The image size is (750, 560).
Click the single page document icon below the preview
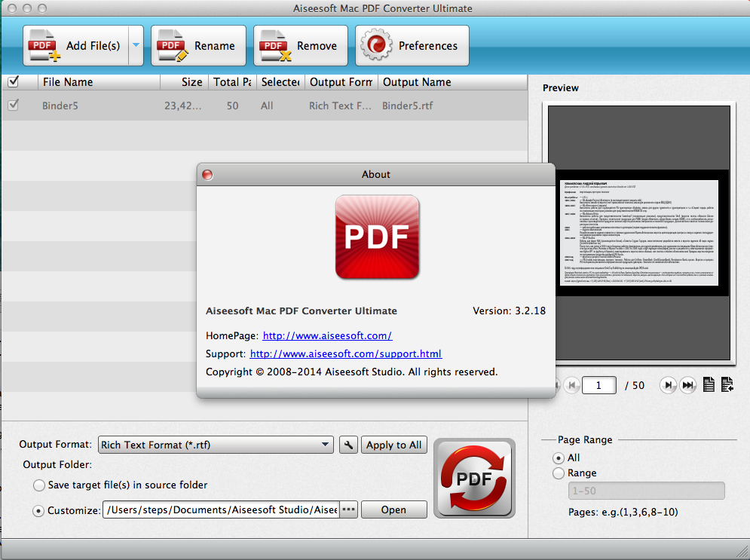(709, 384)
